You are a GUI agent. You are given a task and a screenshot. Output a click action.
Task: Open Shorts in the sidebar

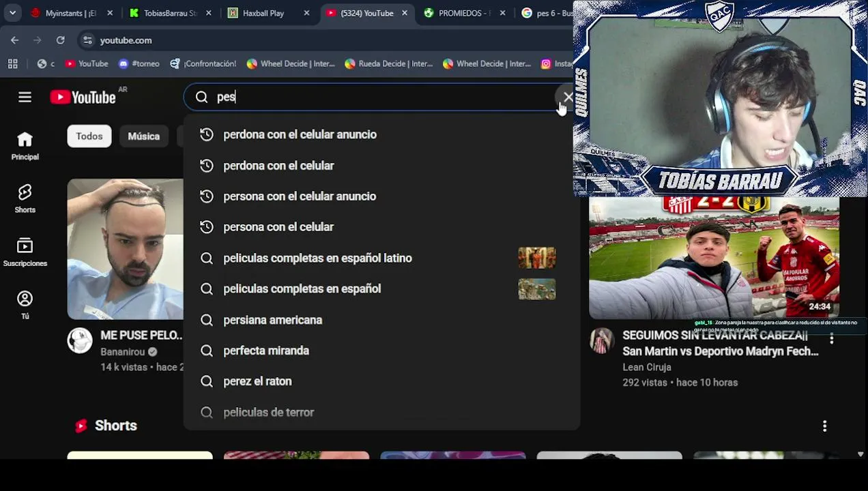pyautogui.click(x=25, y=199)
